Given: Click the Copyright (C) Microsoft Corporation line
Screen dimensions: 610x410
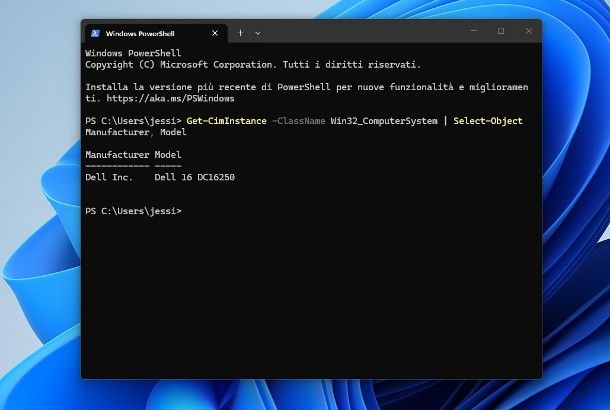Looking at the screenshot, I should click(253, 65).
